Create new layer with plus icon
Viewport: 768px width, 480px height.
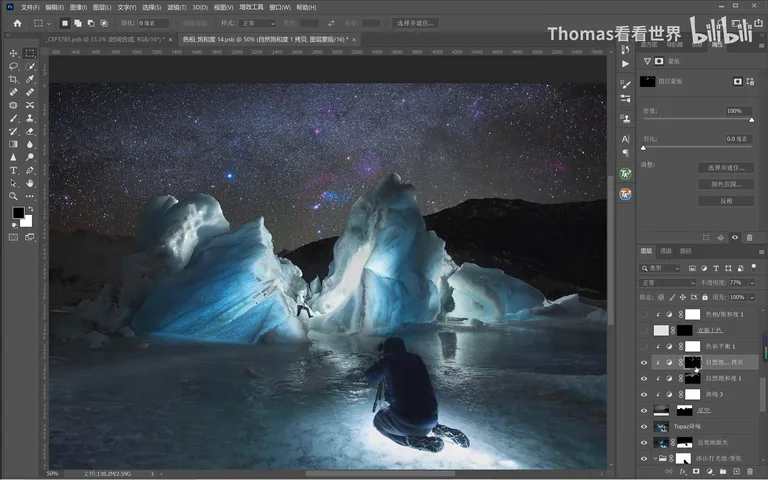[x=736, y=471]
